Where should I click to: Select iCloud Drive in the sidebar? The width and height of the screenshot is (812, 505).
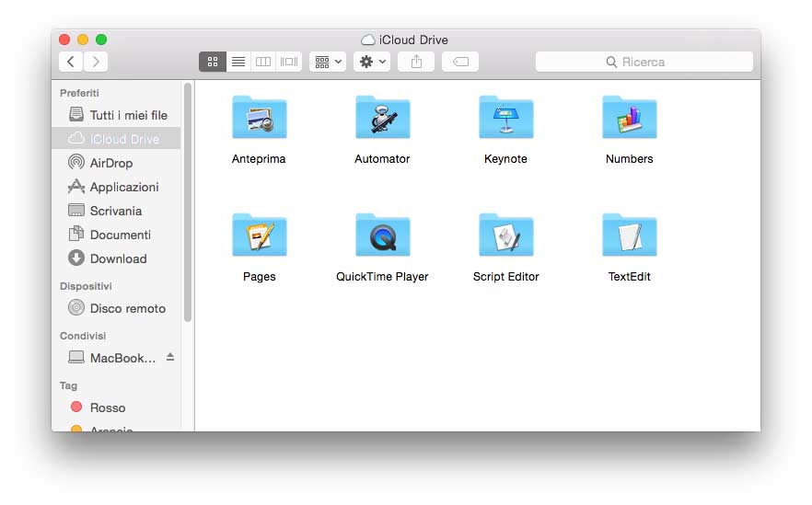click(117, 139)
